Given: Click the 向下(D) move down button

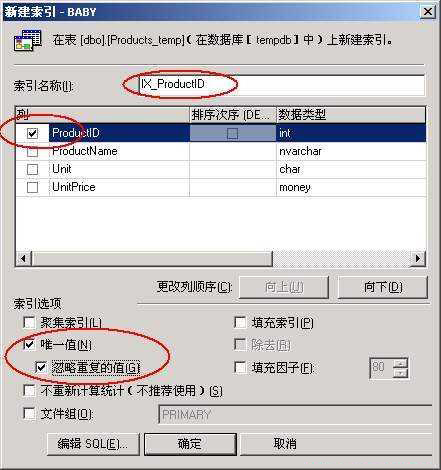Looking at the screenshot, I should pyautogui.click(x=383, y=287).
